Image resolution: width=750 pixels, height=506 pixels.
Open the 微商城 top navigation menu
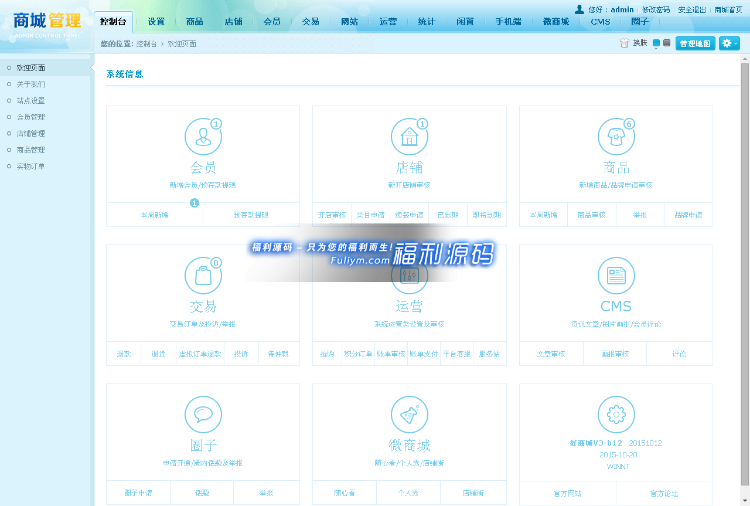coord(556,22)
